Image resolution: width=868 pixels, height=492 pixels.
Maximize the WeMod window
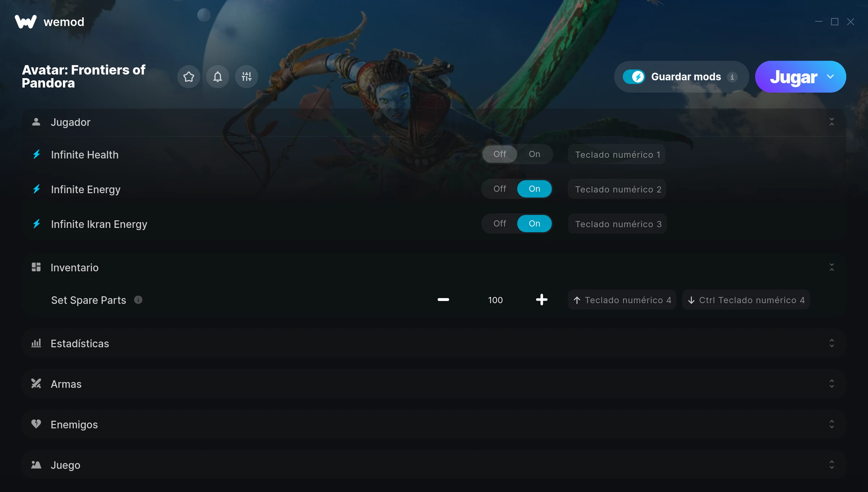coord(835,22)
